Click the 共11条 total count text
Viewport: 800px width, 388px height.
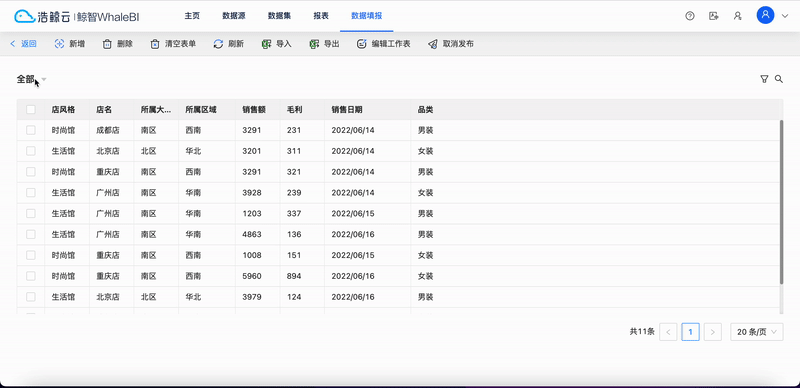(642, 332)
